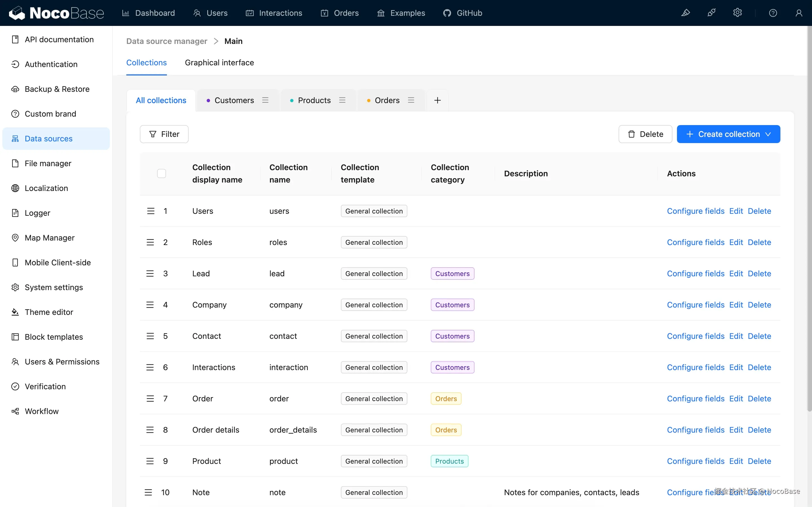
Task: Open the settings gear in the top bar
Action: click(738, 13)
